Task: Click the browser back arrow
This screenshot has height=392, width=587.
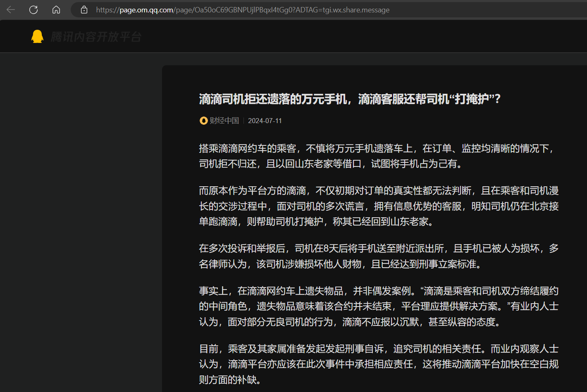Action: pyautogui.click(x=11, y=10)
